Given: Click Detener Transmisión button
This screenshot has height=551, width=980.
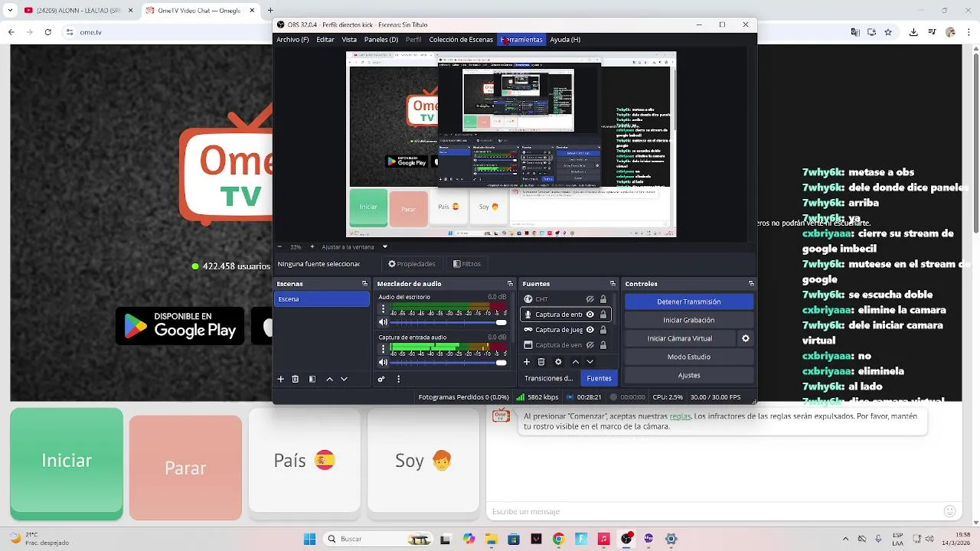Looking at the screenshot, I should coord(689,302).
